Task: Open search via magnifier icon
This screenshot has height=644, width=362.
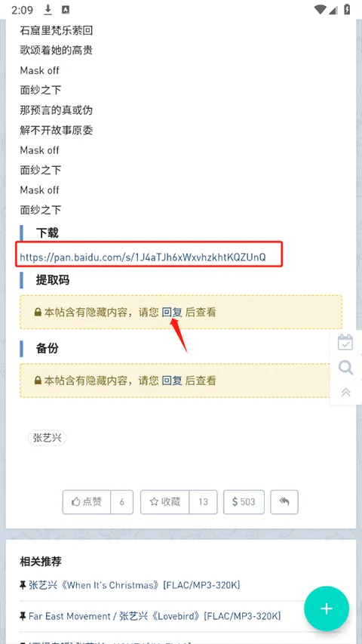Action: click(x=345, y=368)
